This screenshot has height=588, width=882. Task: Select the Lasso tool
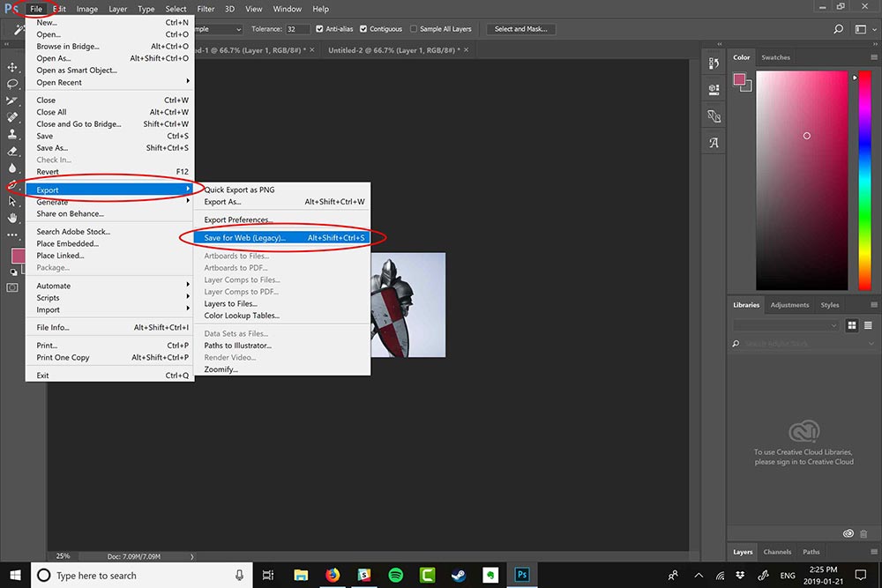pyautogui.click(x=12, y=84)
